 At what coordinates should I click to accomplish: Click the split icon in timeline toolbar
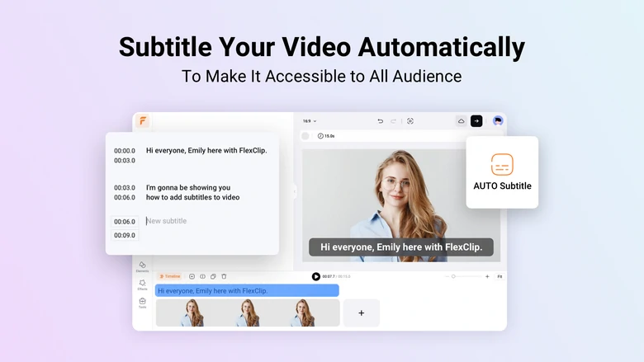click(x=202, y=276)
